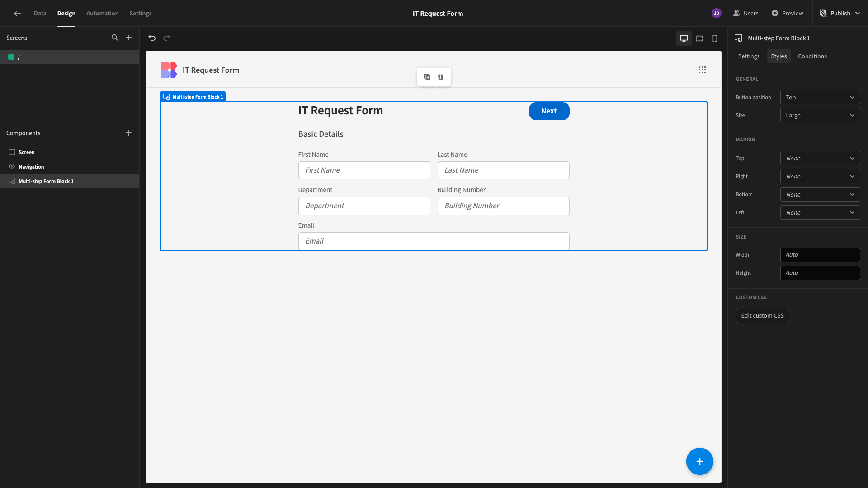
Task: Click the Email input field
Action: [434, 241]
